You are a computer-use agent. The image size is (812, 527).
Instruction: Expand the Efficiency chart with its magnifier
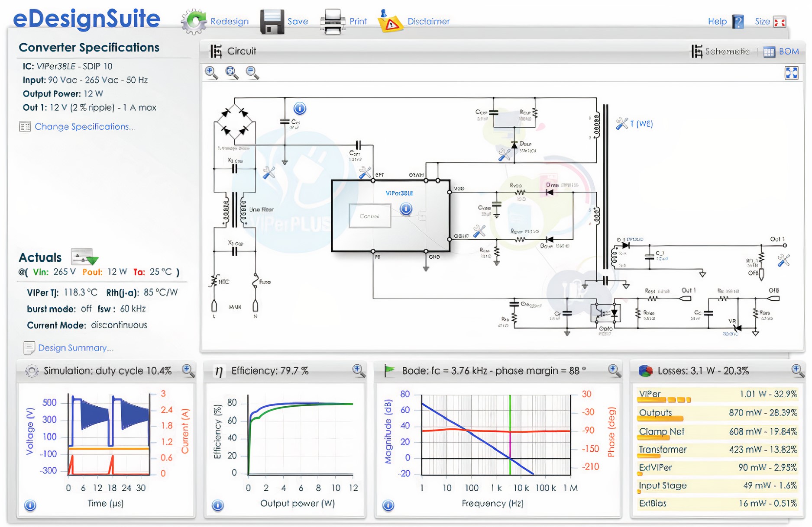pos(359,370)
